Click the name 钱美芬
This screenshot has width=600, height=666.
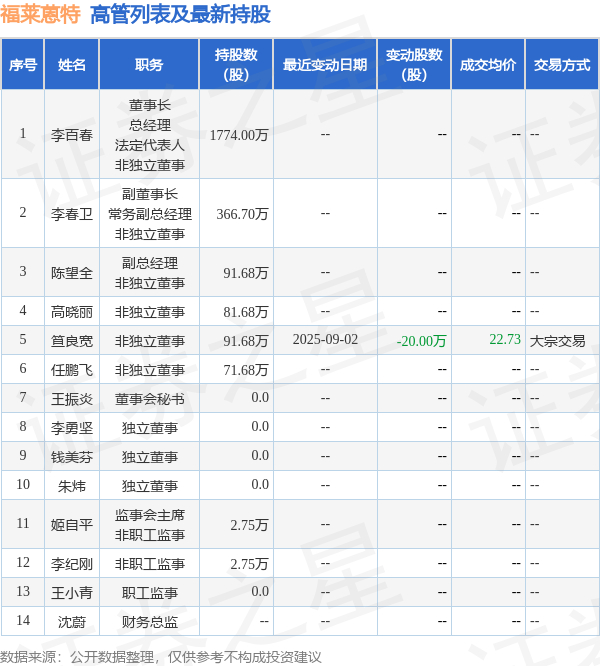tap(72, 457)
